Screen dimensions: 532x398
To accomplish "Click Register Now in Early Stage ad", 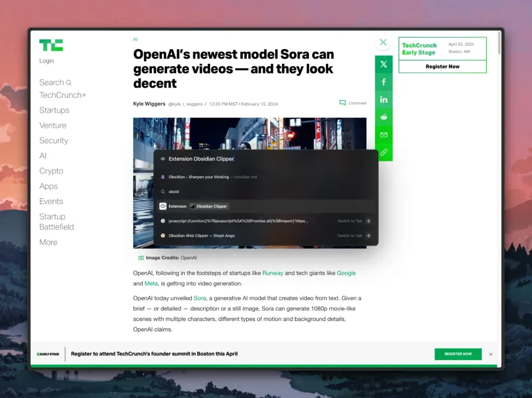I will (443, 66).
